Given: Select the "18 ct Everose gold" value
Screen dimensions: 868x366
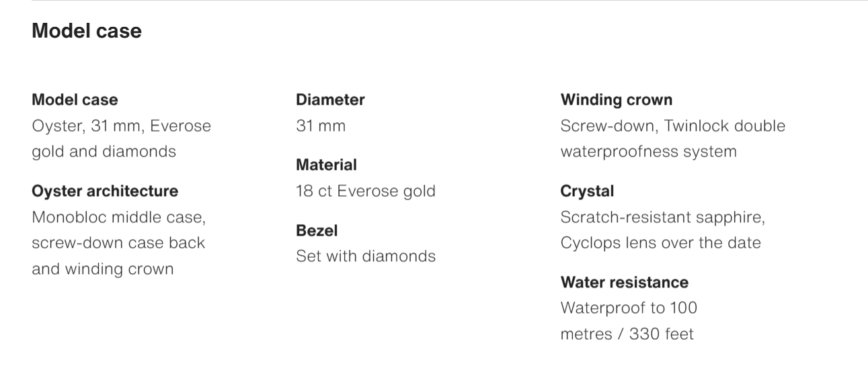Looking at the screenshot, I should (365, 191).
